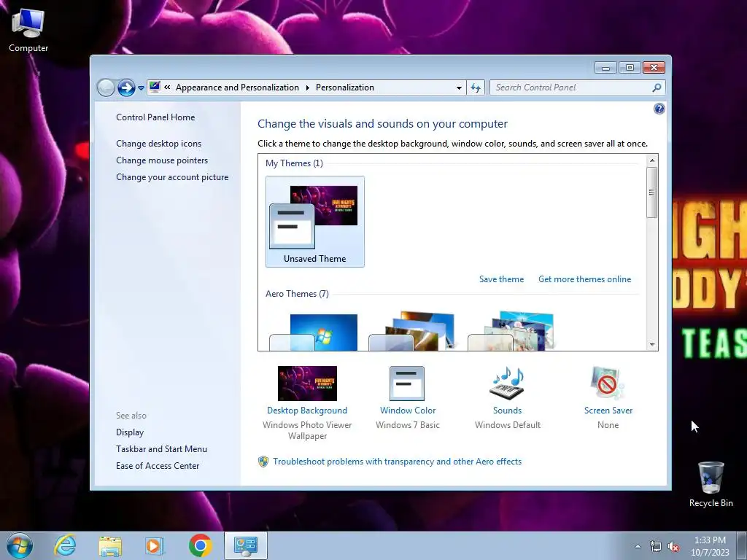Open the network tray icon

(x=656, y=547)
